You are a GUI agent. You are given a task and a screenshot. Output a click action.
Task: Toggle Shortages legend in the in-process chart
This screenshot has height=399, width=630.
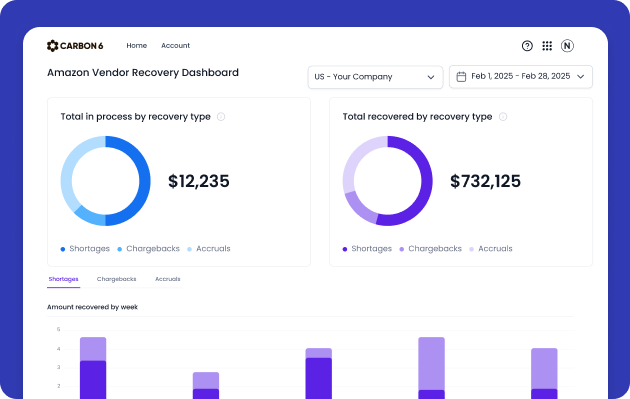(85, 249)
